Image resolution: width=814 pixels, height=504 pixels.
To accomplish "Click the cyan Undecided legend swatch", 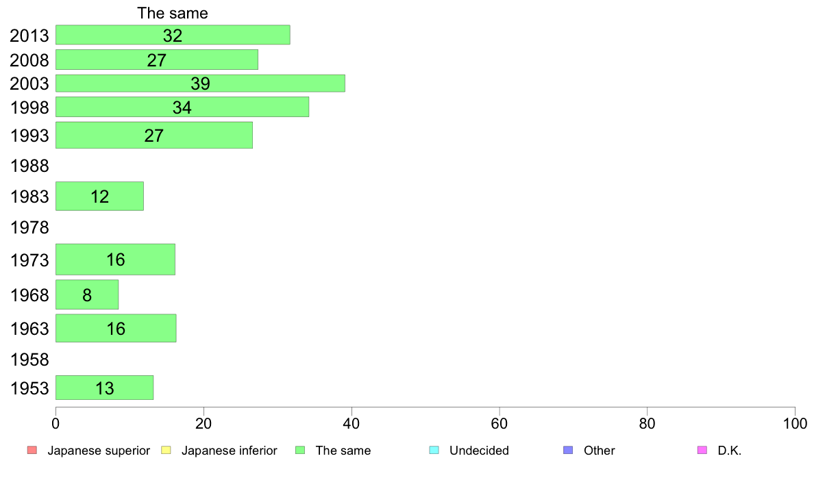I will [434, 450].
